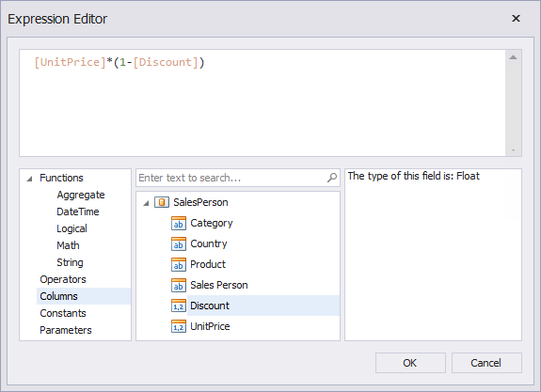Click the search magnifier icon
The image size is (541, 392).
[x=332, y=178]
